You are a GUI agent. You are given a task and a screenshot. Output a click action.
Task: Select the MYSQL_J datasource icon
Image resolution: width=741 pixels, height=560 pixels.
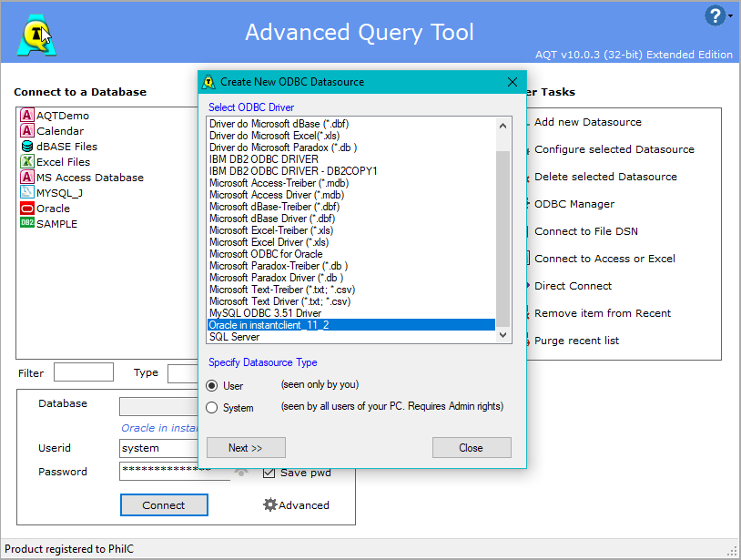[27, 192]
